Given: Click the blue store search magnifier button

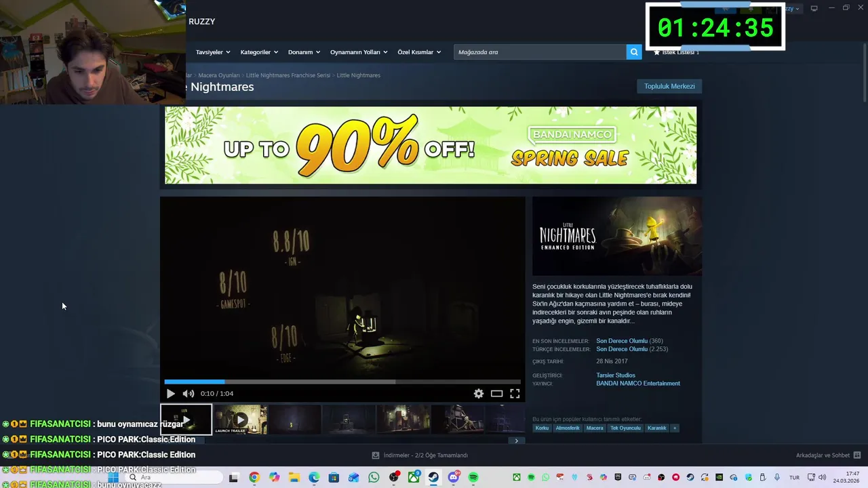Looking at the screenshot, I should coord(634,52).
